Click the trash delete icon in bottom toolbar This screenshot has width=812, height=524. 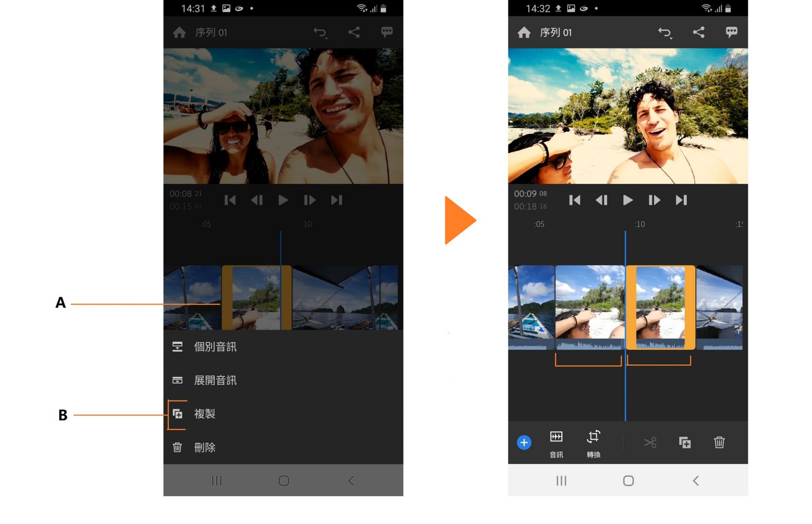click(x=719, y=442)
